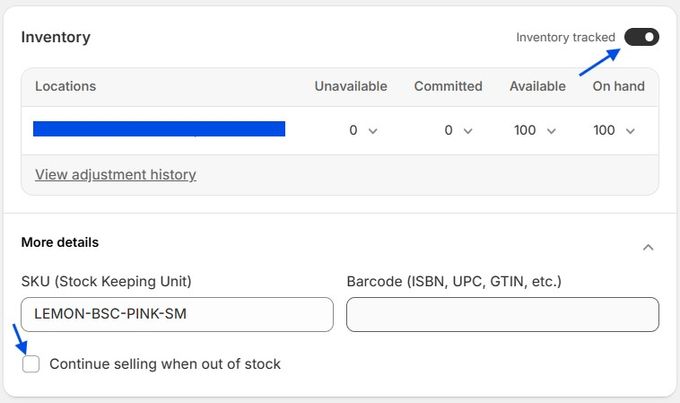Screen dimensions: 680x403
Task: Select the highlighted location name row
Action: point(159,129)
